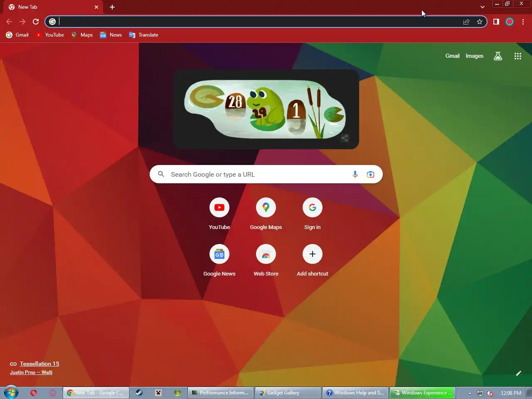The width and height of the screenshot is (532, 399).
Task: Share this page from the address bar
Action: [466, 22]
